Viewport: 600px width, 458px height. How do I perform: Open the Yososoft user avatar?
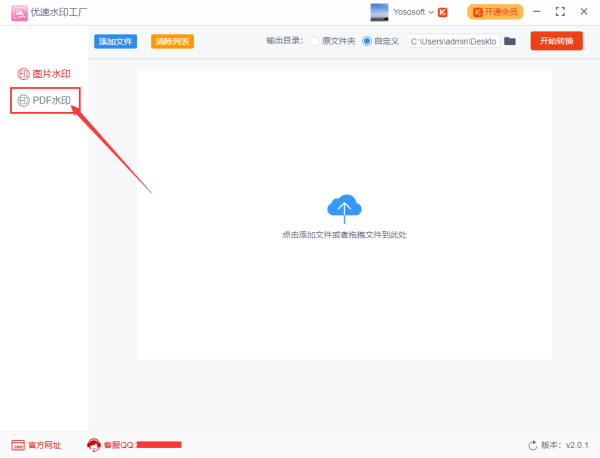[x=379, y=12]
